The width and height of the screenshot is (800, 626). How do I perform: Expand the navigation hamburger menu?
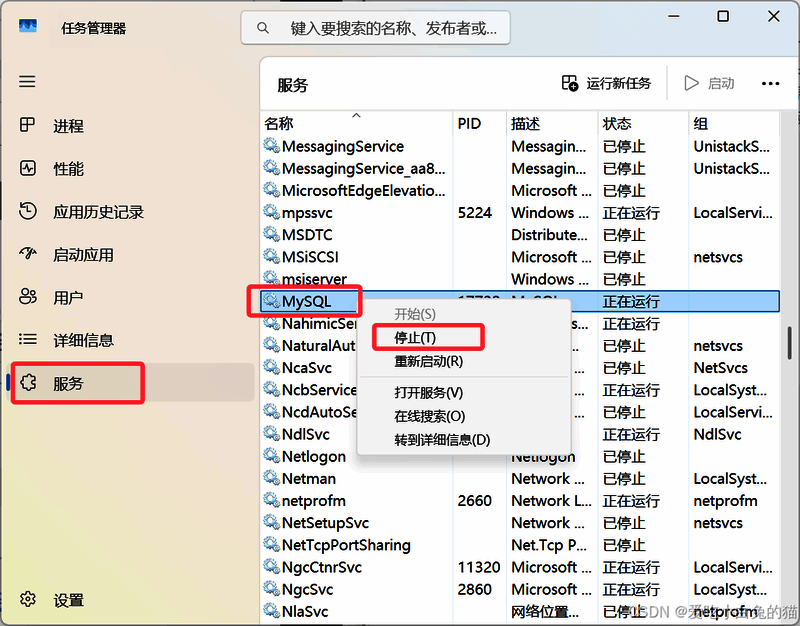coord(27,81)
